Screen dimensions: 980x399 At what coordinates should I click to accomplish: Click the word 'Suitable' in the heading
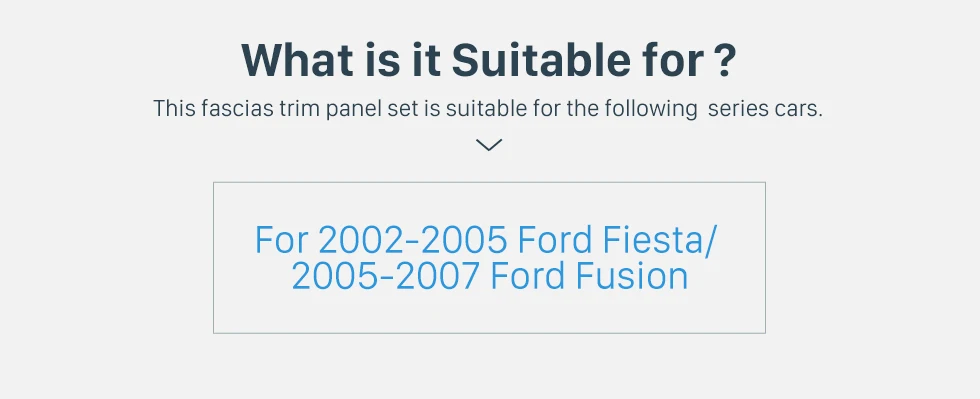pyautogui.click(x=541, y=60)
